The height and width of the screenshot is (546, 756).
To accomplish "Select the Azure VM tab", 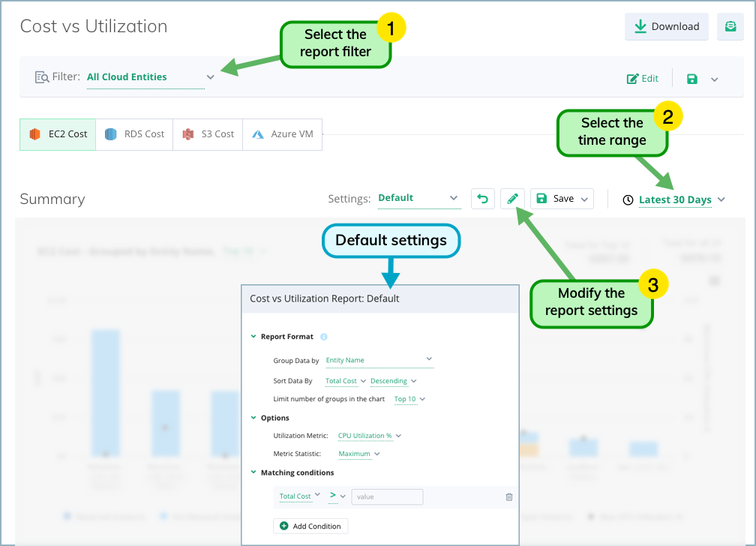I will point(283,134).
